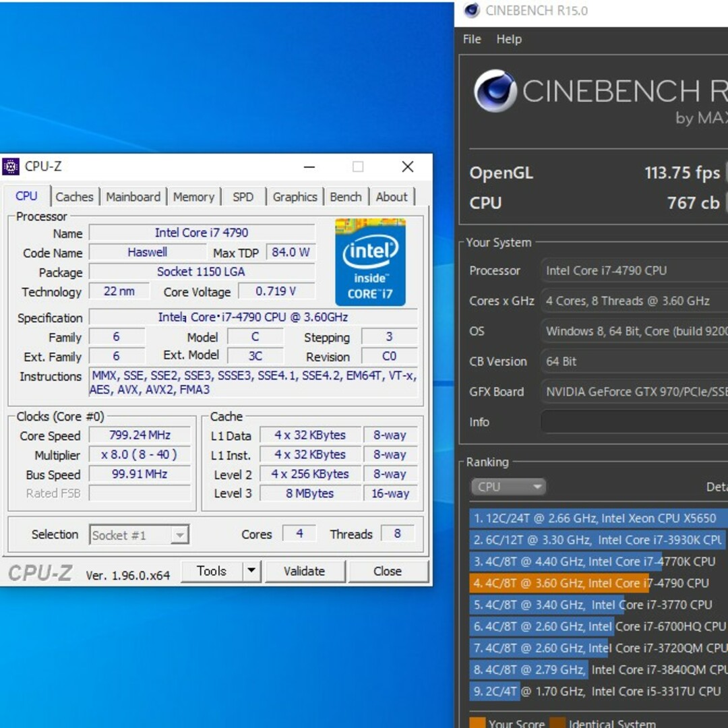The image size is (728, 728).
Task: Switch to the Caches tab in CPU-Z
Action: click(74, 197)
